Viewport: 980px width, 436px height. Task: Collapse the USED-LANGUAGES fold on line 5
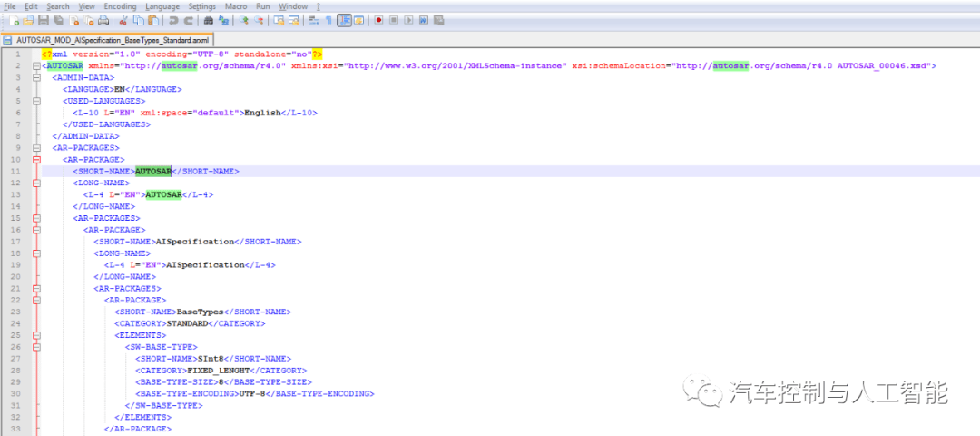point(37,101)
